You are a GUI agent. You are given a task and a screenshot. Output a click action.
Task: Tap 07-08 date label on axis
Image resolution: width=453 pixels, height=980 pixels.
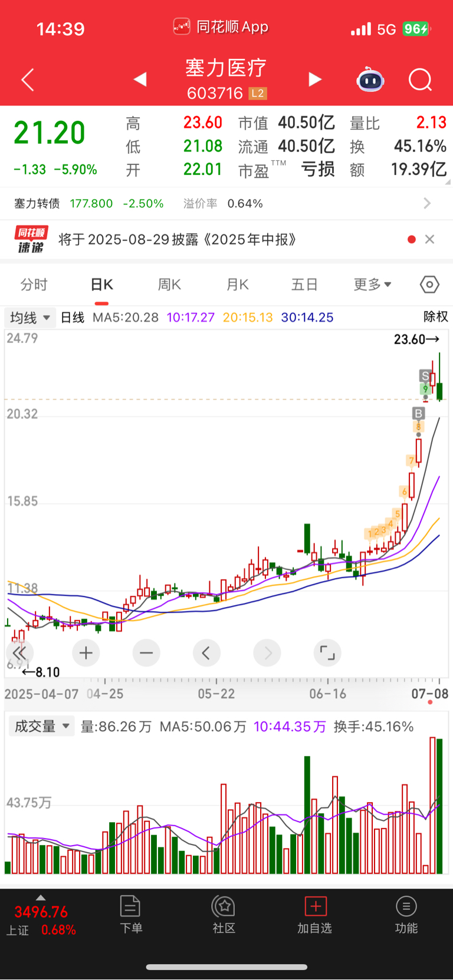(x=430, y=694)
